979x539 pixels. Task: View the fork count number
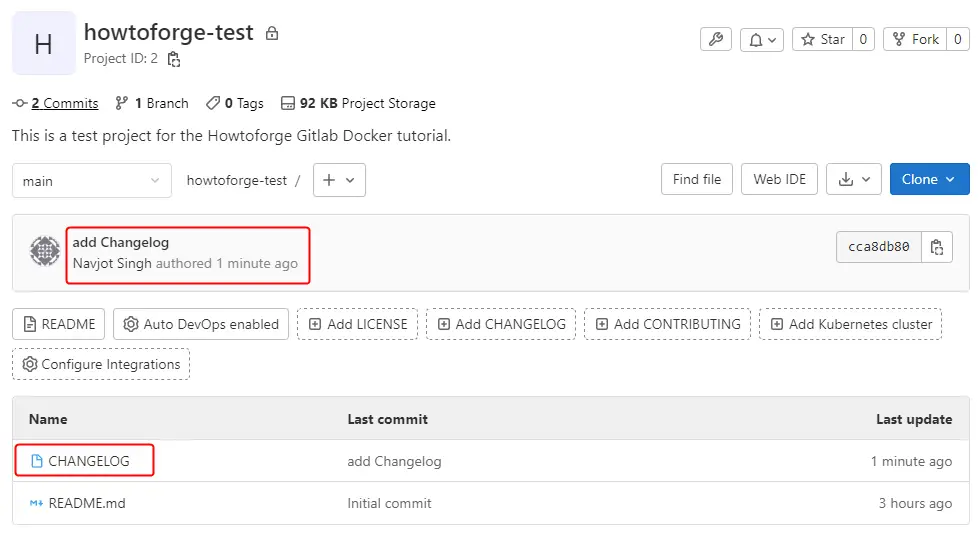point(958,39)
